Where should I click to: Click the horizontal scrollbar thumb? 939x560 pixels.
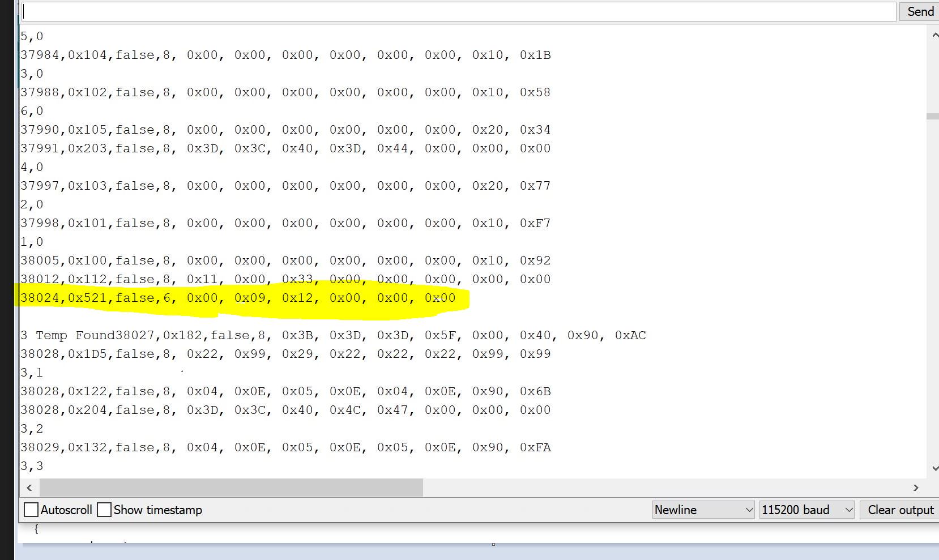pyautogui.click(x=231, y=488)
